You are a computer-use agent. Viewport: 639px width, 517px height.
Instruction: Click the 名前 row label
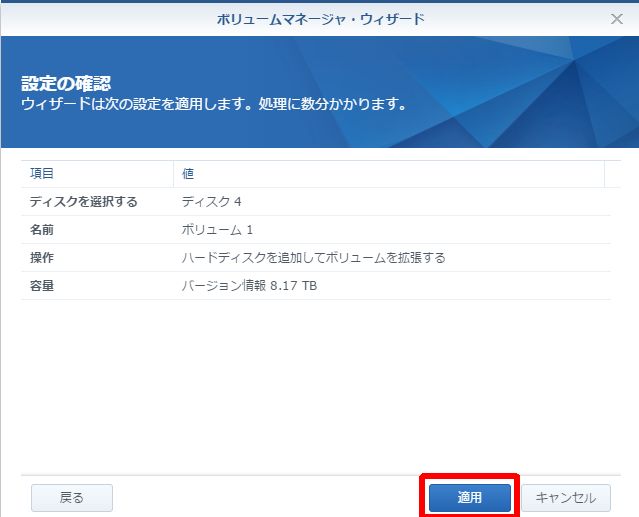42,230
